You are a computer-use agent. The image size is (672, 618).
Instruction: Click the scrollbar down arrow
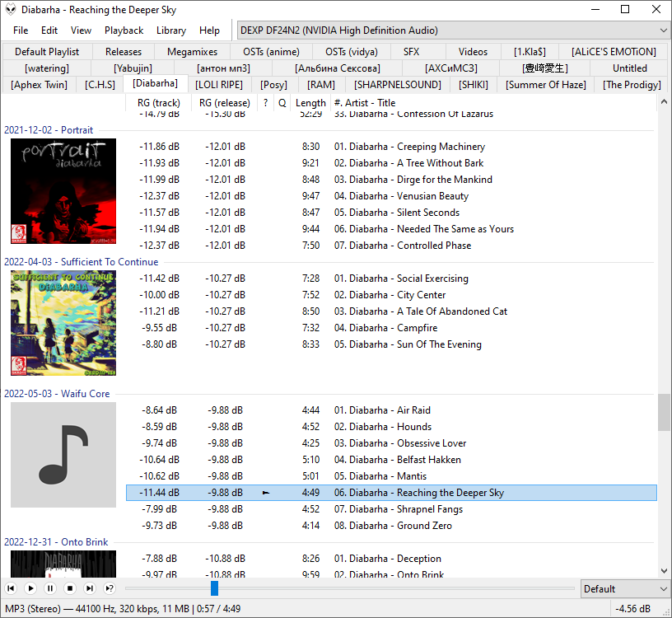pyautogui.click(x=664, y=571)
